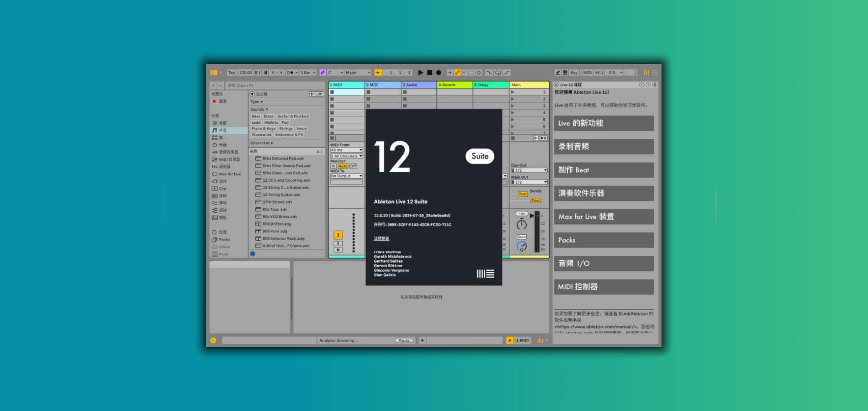Solo track 1 with the S button

[338, 243]
